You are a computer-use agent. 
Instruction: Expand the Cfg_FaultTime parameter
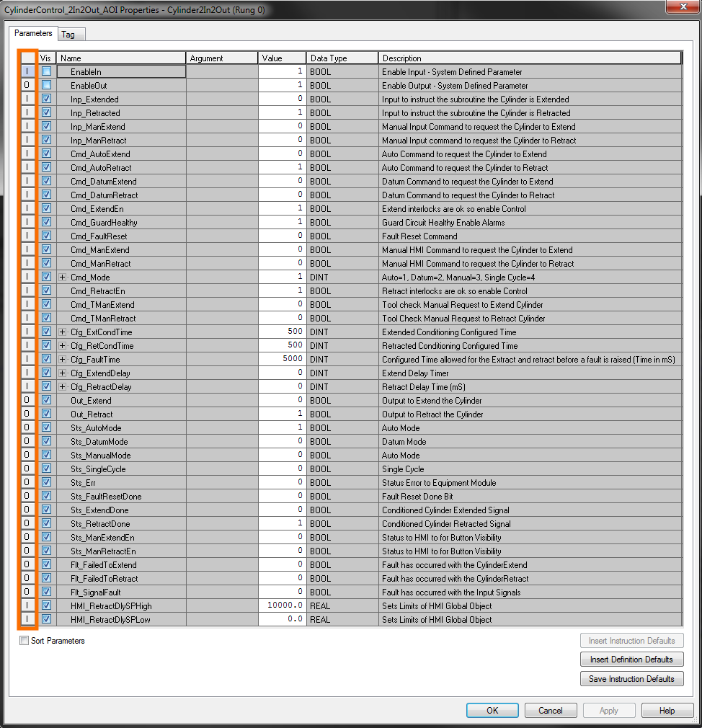tap(62, 359)
